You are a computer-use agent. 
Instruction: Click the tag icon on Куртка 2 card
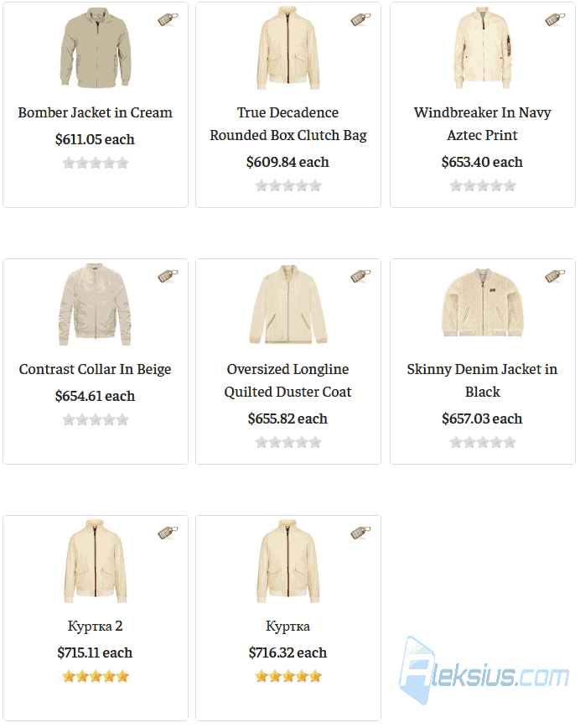[x=168, y=533]
